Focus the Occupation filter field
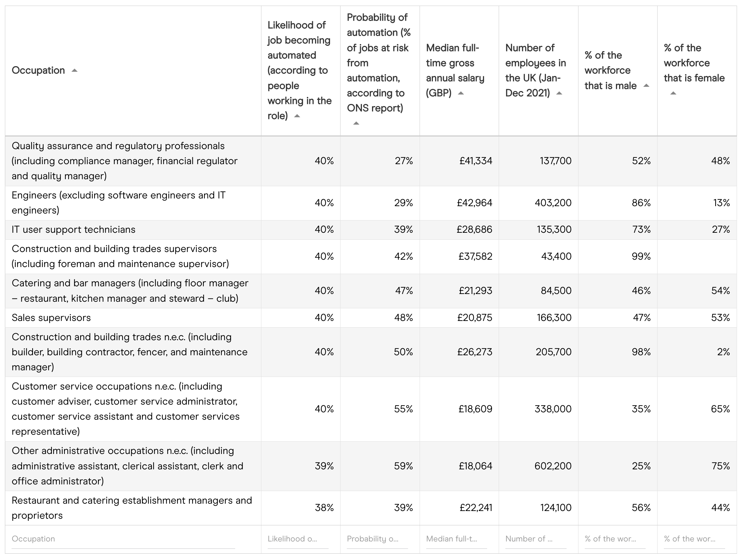Viewport: 744px width, 560px height. 123,539
